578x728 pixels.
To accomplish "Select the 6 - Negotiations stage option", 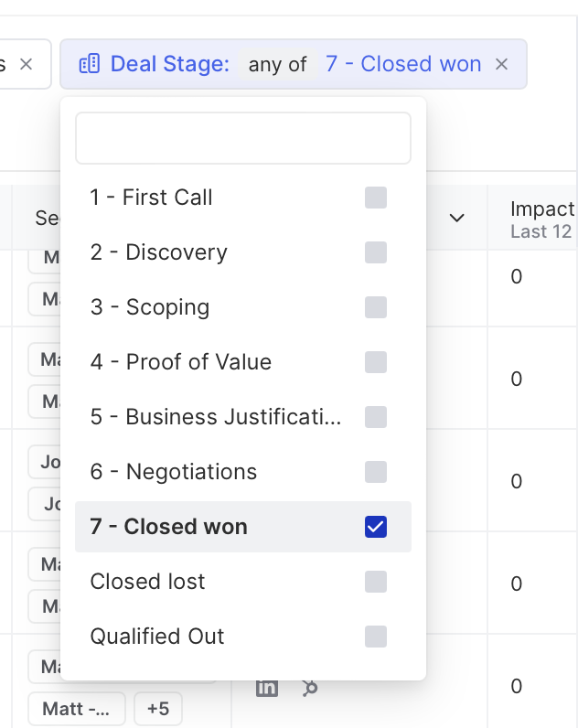I will coord(174,472).
